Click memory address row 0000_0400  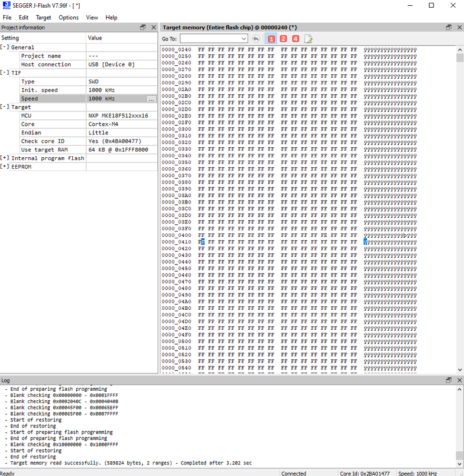tap(289, 235)
